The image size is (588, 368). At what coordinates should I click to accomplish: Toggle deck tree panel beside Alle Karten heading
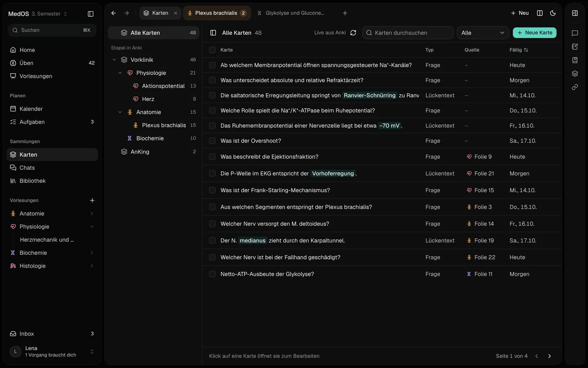[x=213, y=33]
